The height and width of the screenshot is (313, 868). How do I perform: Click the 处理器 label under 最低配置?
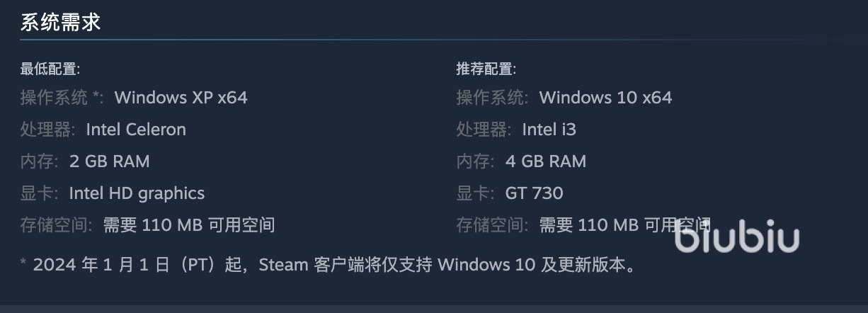[x=46, y=130]
